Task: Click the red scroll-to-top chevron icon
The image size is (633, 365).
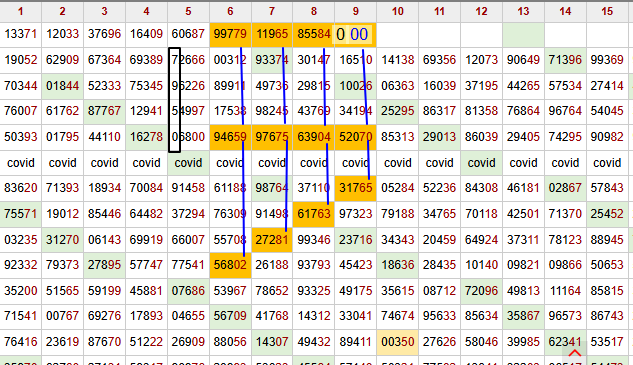Action: [x=574, y=354]
